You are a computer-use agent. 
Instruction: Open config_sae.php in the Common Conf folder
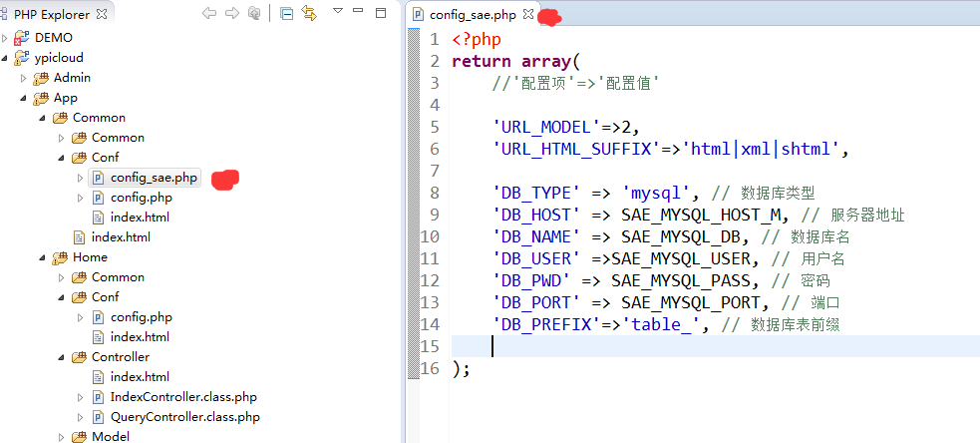154,178
